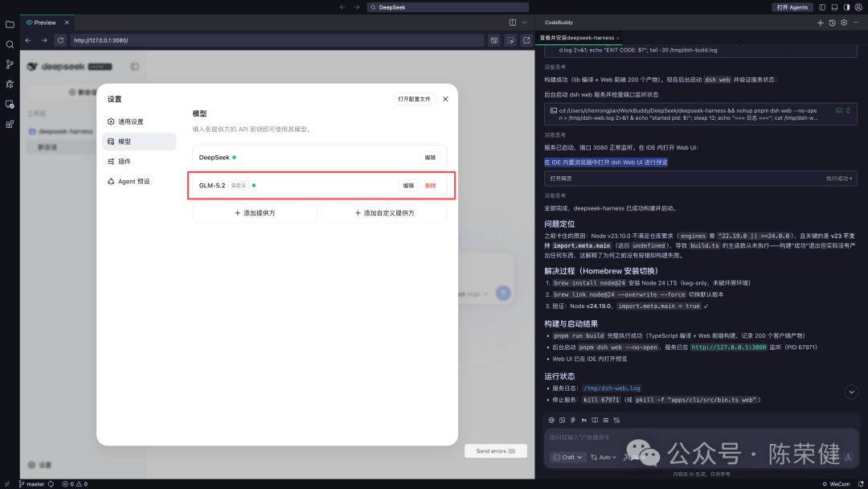Viewport: 868px width, 489px height.
Task: Click 打开配置文件 button
Action: tap(414, 99)
